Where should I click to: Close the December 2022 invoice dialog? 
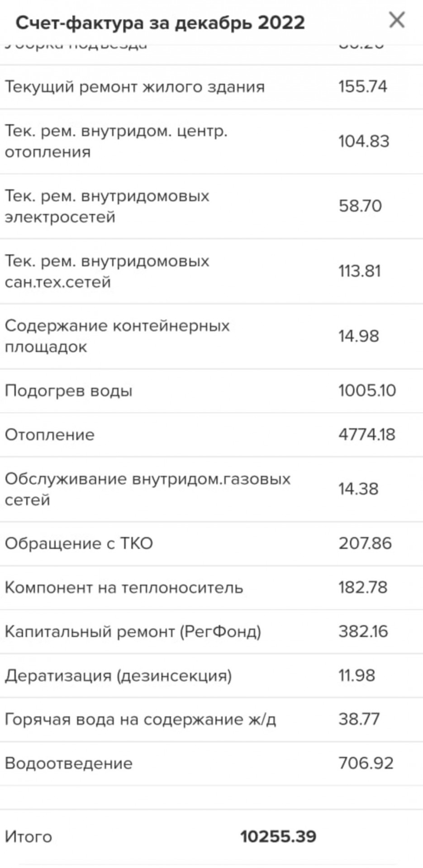tap(397, 20)
